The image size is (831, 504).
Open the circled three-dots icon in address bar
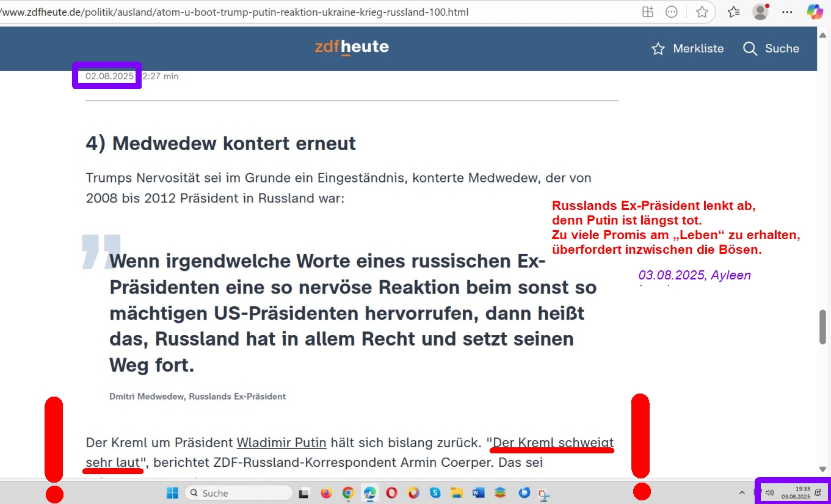(x=672, y=12)
